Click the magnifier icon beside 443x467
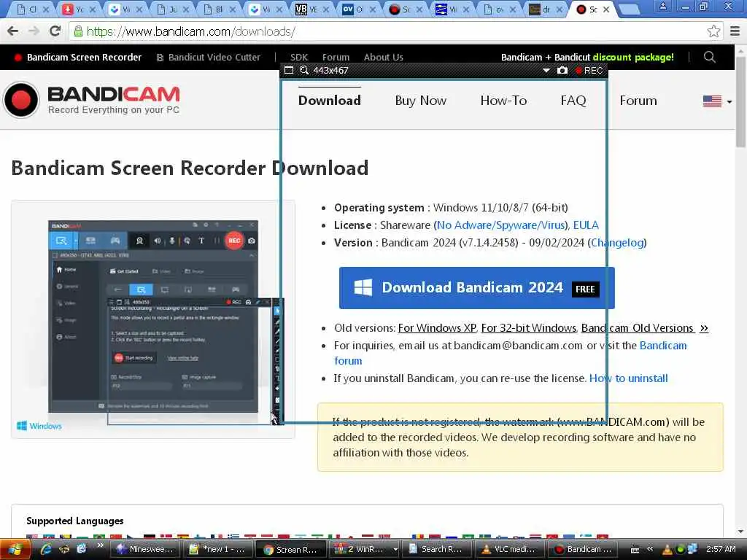 click(303, 71)
